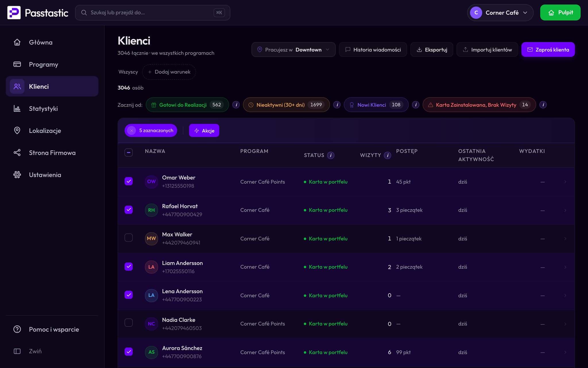The height and width of the screenshot is (368, 588).
Task: Filter by Gotowi do Realizacji chip
Action: point(187,105)
